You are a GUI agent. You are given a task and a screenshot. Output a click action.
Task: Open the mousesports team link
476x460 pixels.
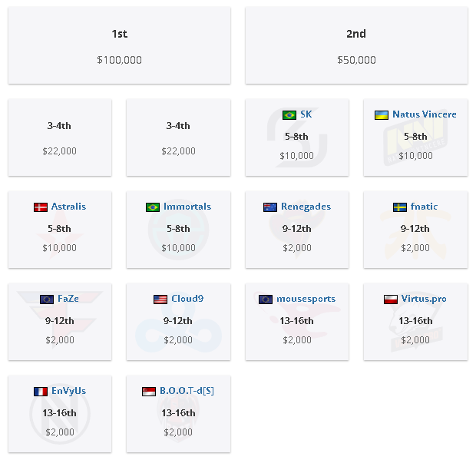(306, 299)
